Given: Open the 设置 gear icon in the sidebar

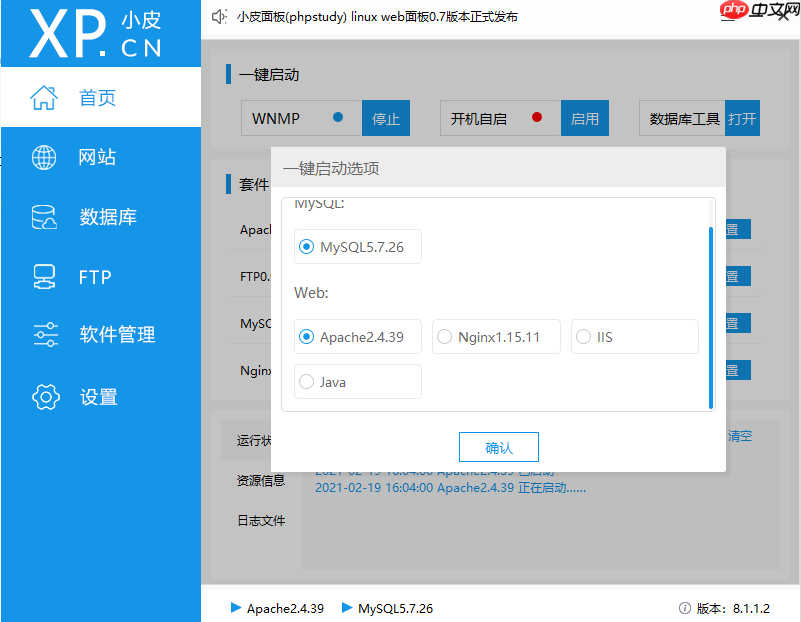Looking at the screenshot, I should tap(44, 397).
